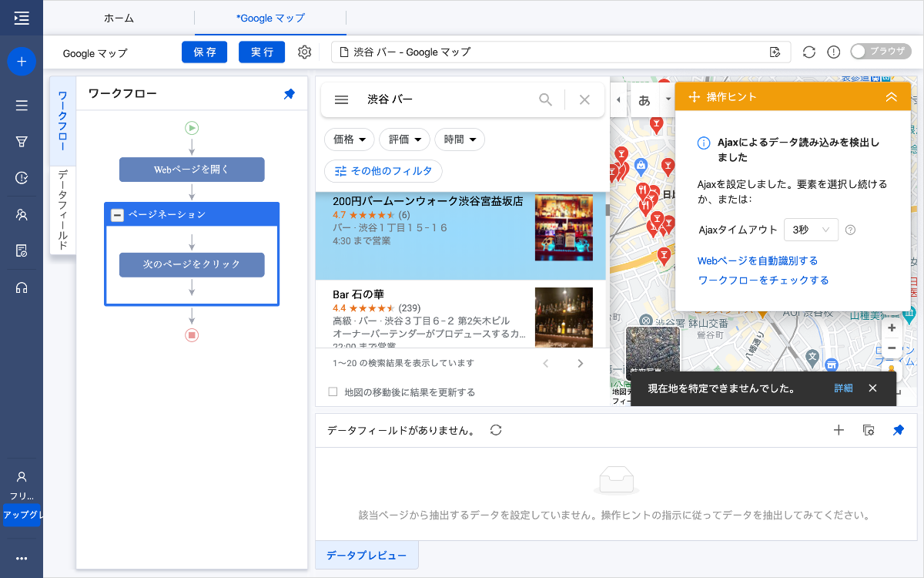
Task: Open the support headset icon
Action: coord(22,287)
